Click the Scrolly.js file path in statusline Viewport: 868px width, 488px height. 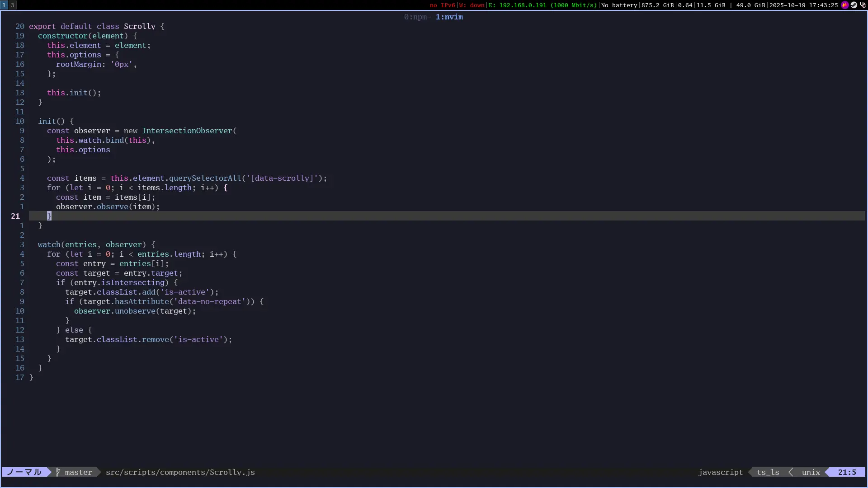point(180,472)
